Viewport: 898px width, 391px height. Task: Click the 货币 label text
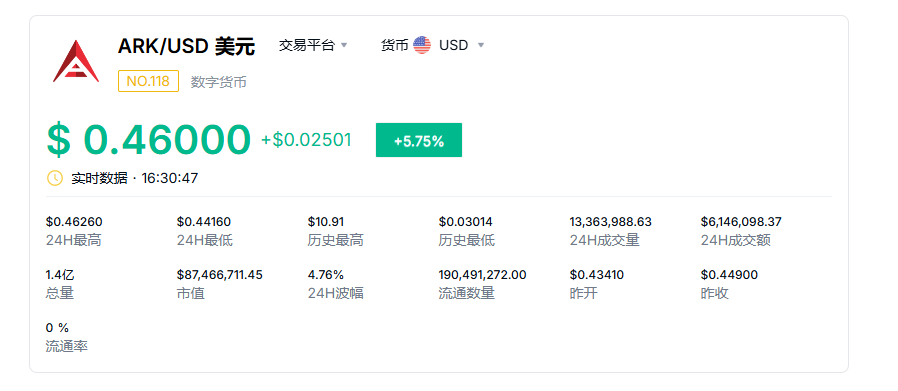(x=394, y=45)
